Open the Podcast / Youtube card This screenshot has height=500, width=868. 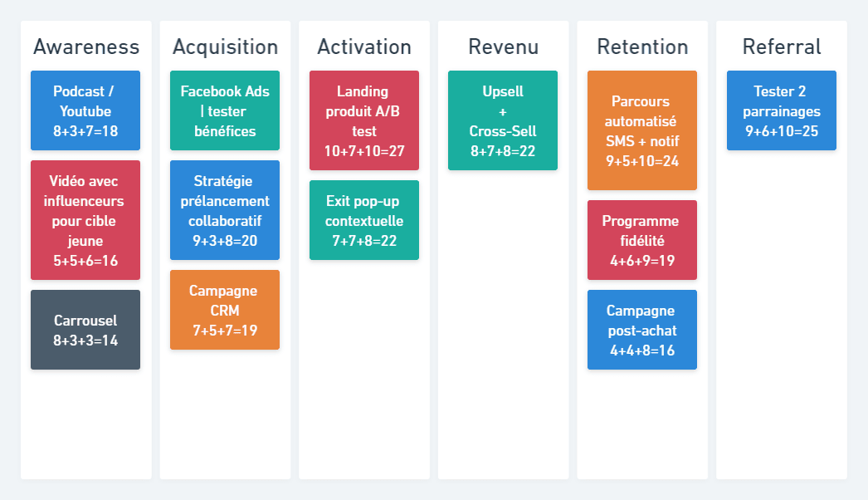click(x=85, y=110)
